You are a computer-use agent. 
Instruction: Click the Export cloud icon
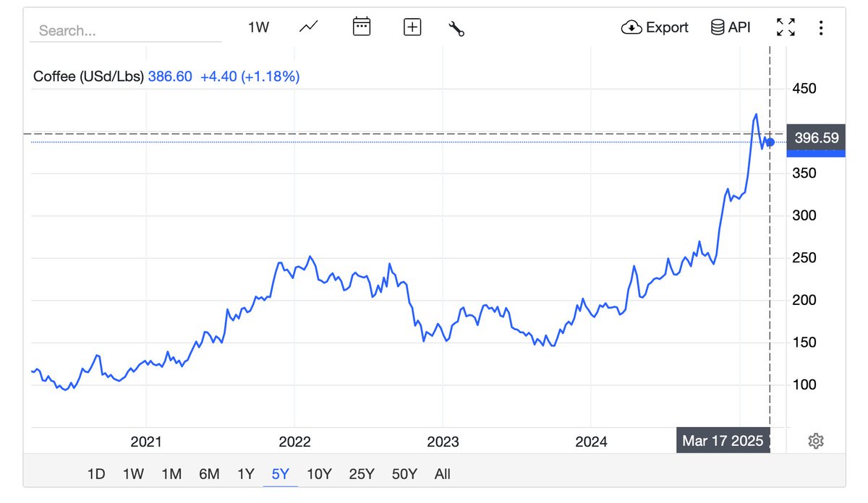click(631, 27)
